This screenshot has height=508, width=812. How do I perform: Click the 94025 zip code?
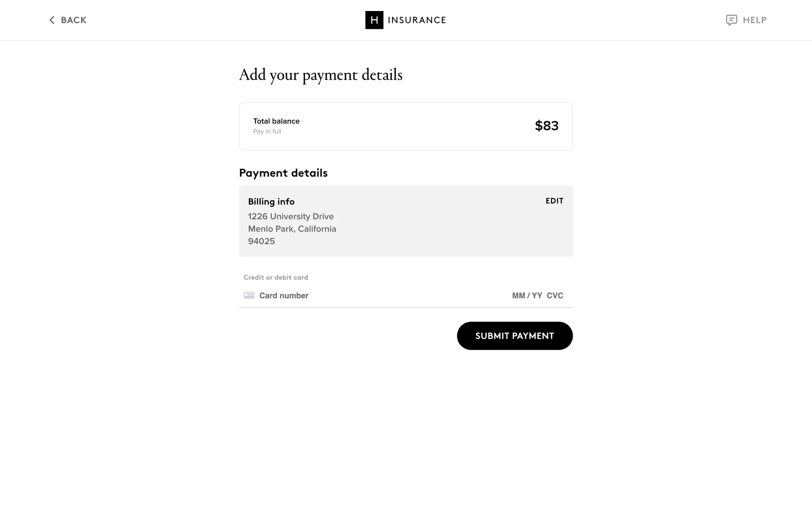[261, 241]
